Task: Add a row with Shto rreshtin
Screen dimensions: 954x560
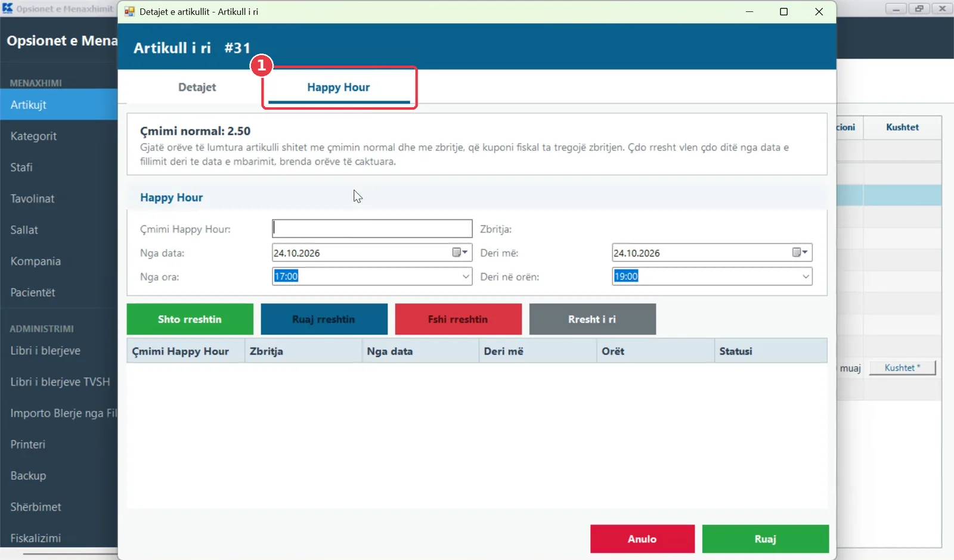Action: point(190,319)
